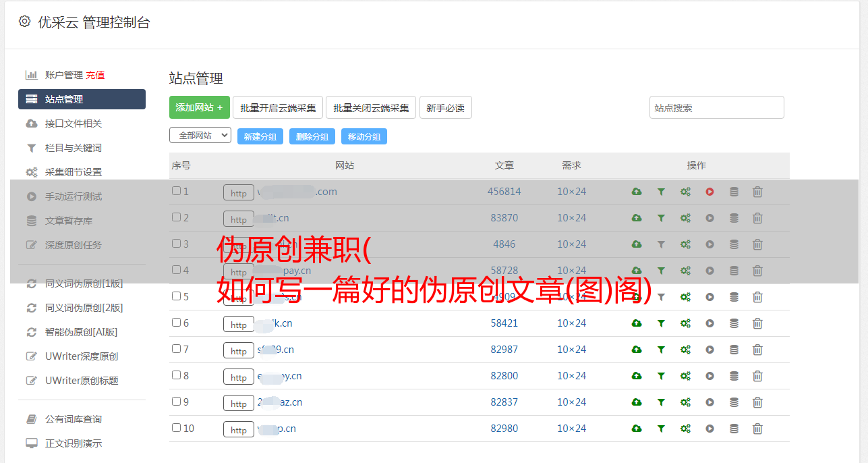Tick the checkbox for site row 2

pyautogui.click(x=176, y=217)
